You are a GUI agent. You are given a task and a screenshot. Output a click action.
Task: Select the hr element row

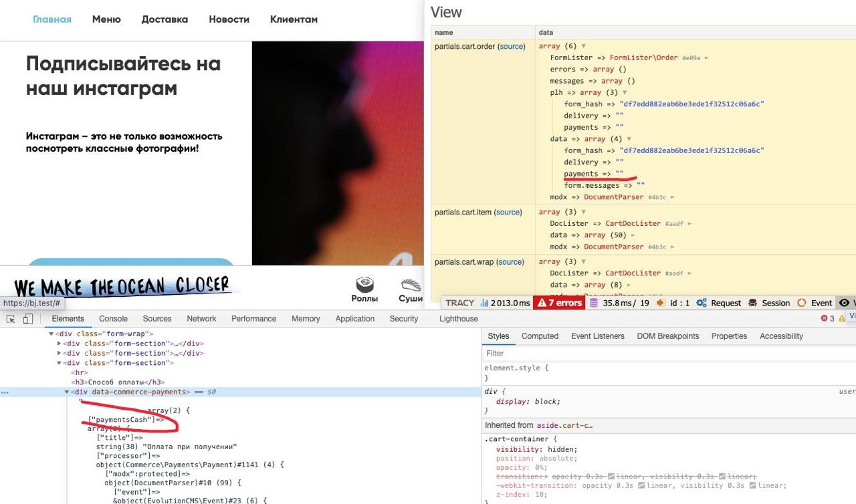79,372
